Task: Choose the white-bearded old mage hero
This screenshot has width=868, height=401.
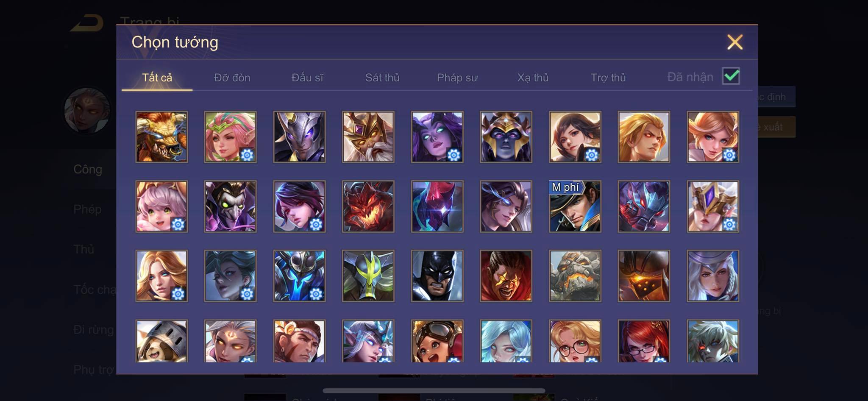Action: tap(368, 137)
